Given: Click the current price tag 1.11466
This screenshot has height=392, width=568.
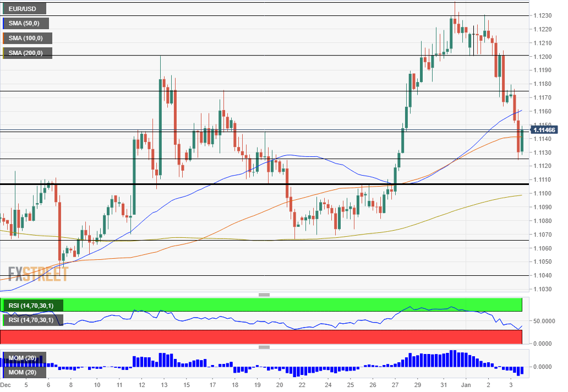Looking at the screenshot, I should (544, 130).
